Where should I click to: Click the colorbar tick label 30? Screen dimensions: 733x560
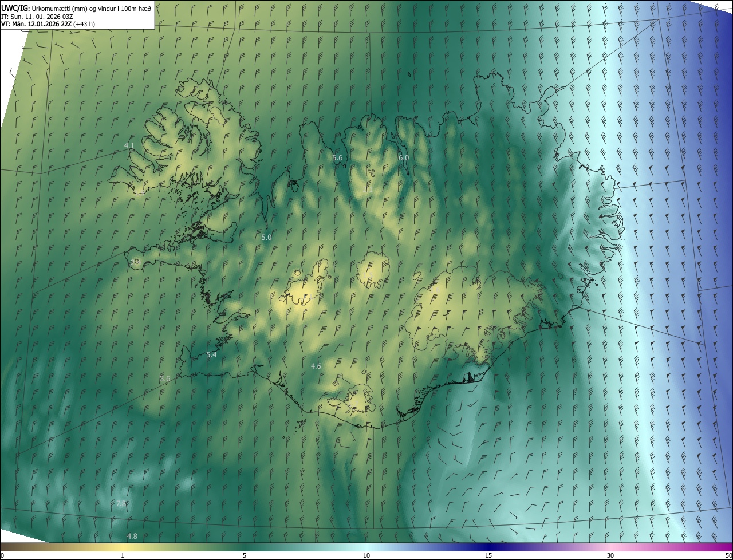(x=610, y=556)
